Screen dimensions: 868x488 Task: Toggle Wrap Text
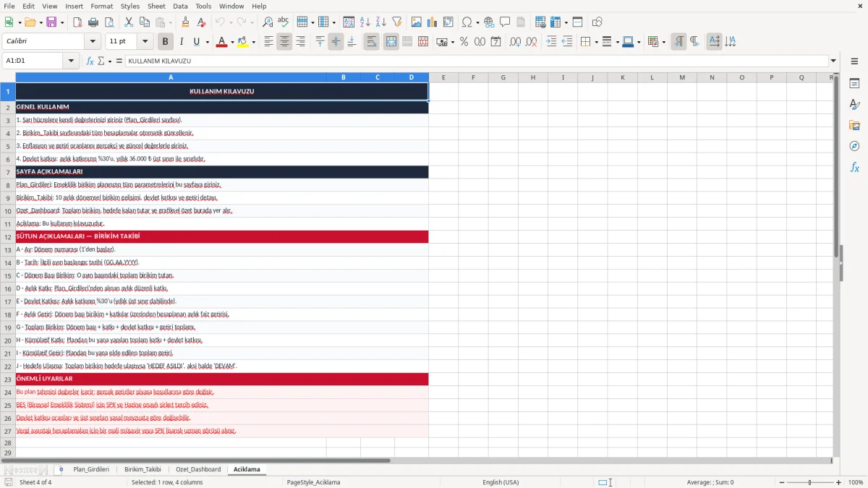coord(372,42)
